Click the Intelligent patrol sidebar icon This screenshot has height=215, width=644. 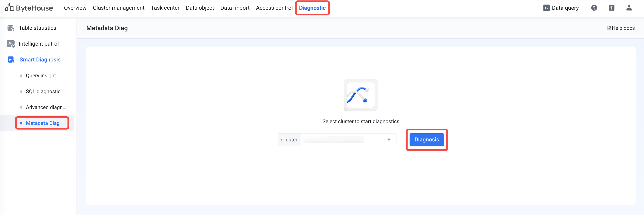(x=11, y=44)
